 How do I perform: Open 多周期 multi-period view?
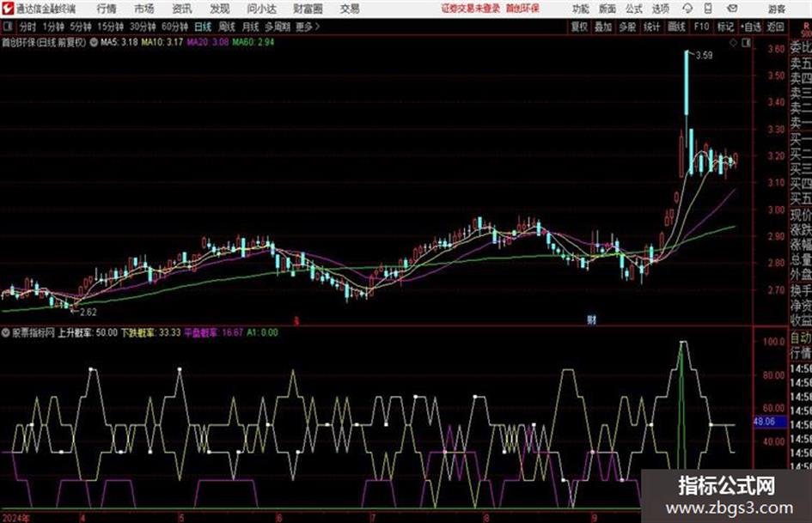click(278, 27)
